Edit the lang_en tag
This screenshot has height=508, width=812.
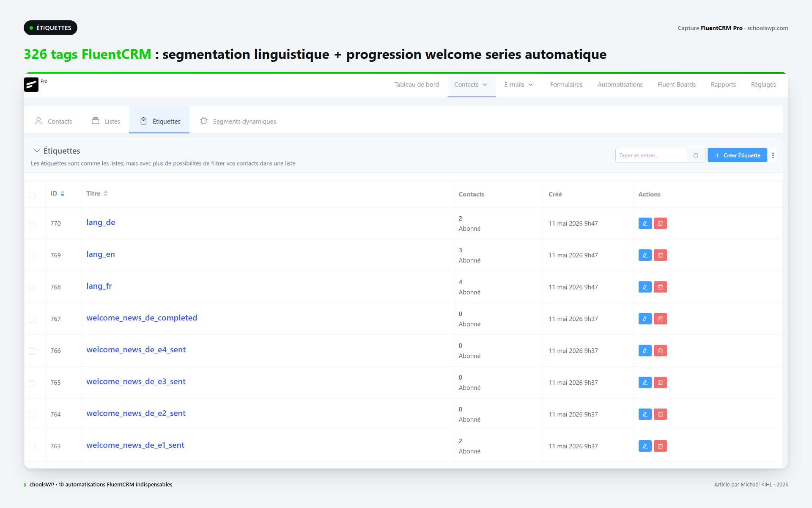click(x=645, y=255)
